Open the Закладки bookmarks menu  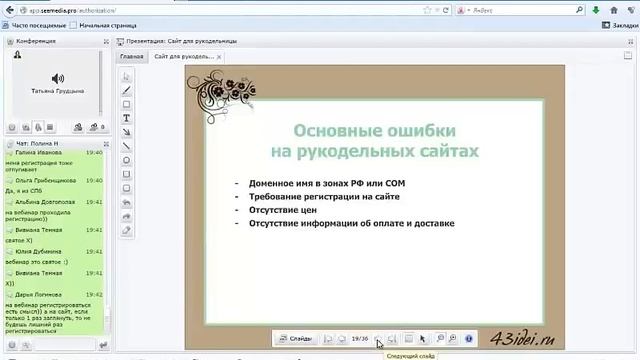620,25
